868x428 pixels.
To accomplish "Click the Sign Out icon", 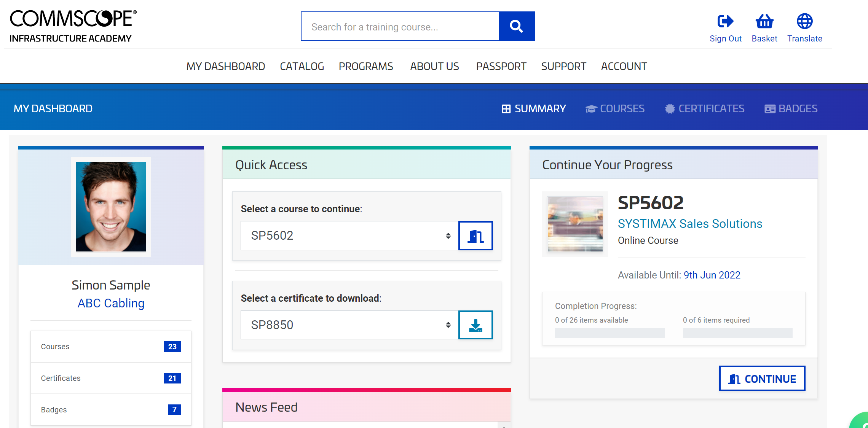I will point(725,21).
